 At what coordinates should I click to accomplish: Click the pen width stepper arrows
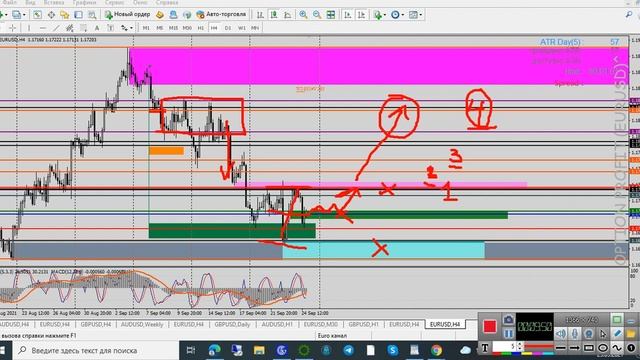(x=520, y=346)
